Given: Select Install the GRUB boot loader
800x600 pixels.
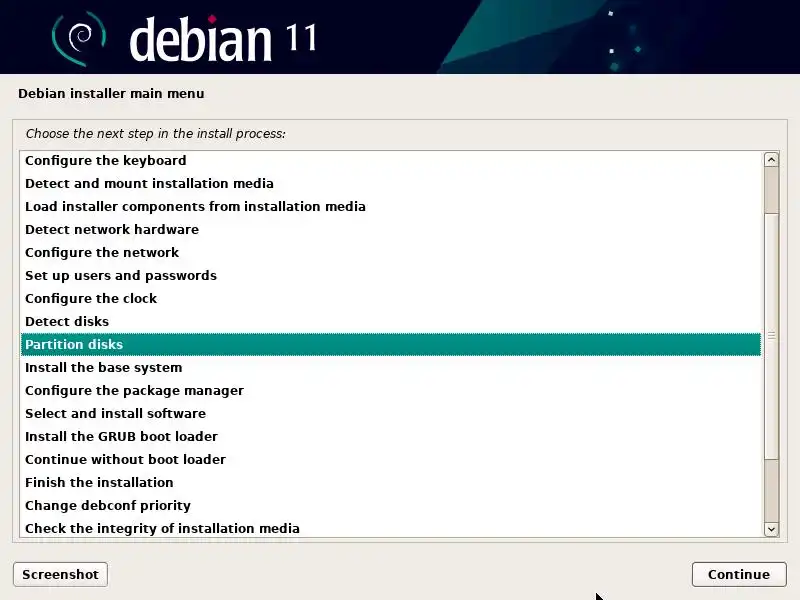Looking at the screenshot, I should (x=391, y=436).
